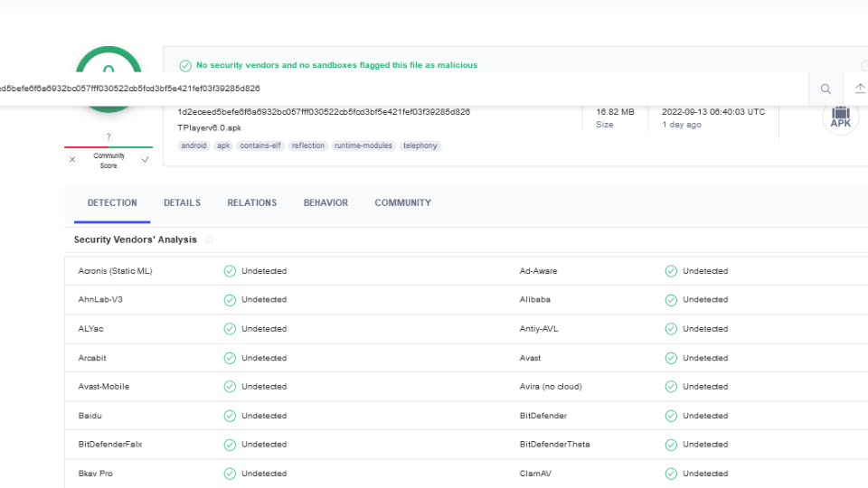This screenshot has width=868, height=488.
Task: Click the no vendors flagged green checkmark icon
Action: tap(185, 66)
